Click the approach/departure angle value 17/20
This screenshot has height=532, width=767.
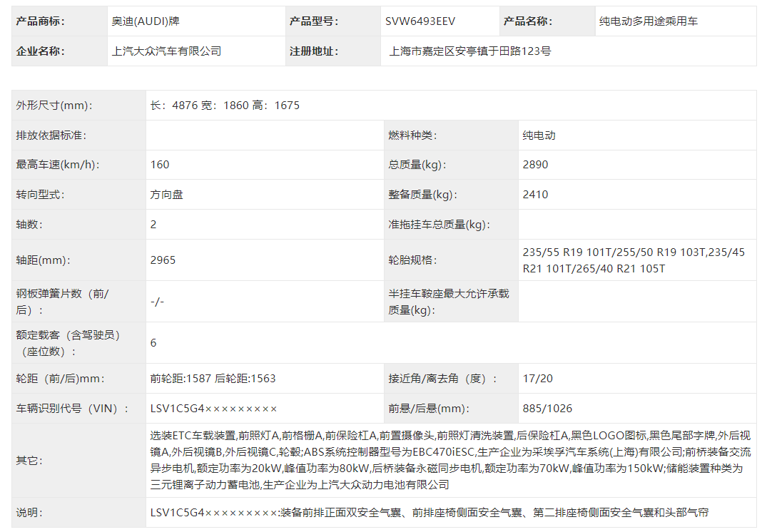point(537,379)
